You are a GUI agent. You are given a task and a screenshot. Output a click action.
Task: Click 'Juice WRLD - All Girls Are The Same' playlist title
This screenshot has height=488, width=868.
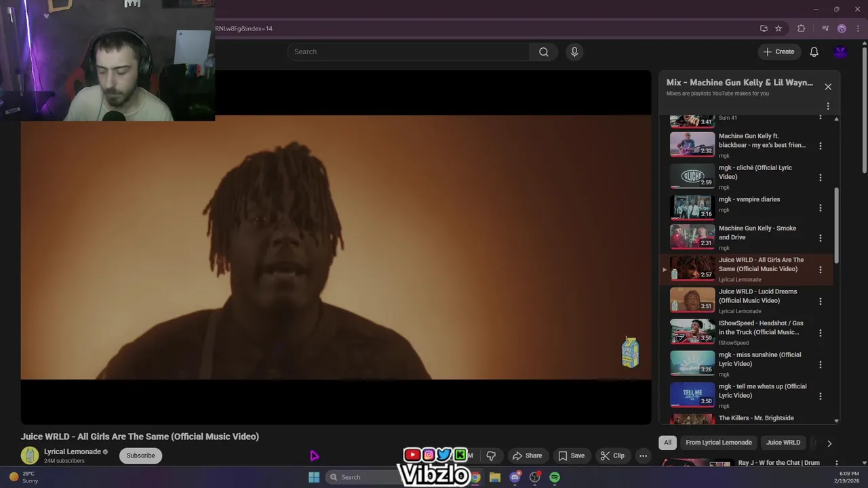(761, 264)
